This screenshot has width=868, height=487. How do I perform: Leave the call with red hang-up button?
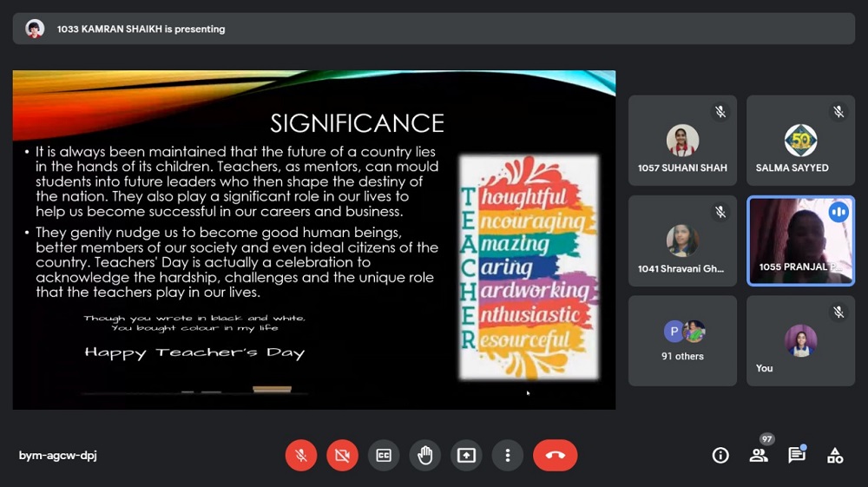pos(555,455)
